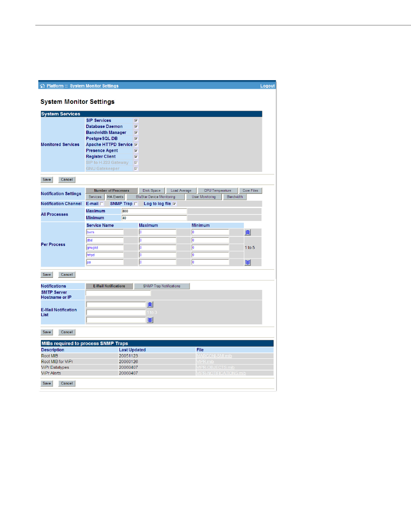Viewport: 411px width, 532px height.
Task: Toggle the Database Daemon checkbox
Action: (136, 127)
